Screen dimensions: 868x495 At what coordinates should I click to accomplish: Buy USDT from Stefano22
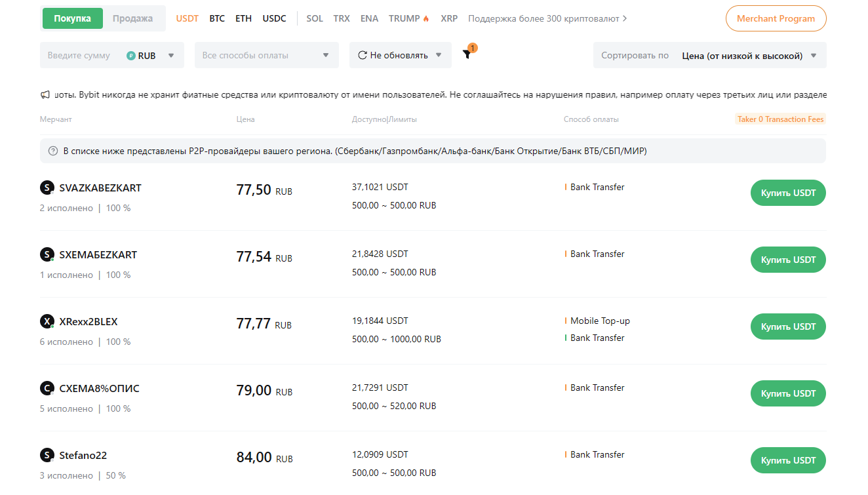point(788,460)
